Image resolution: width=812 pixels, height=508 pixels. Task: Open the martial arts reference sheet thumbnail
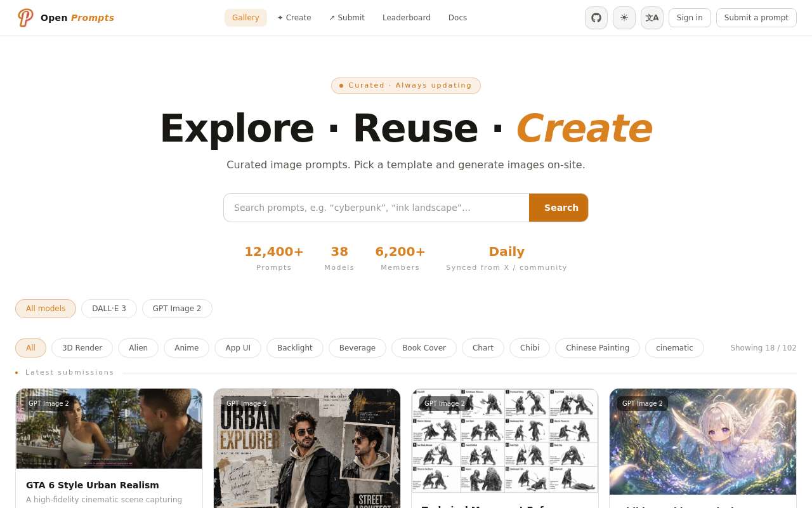505,441
